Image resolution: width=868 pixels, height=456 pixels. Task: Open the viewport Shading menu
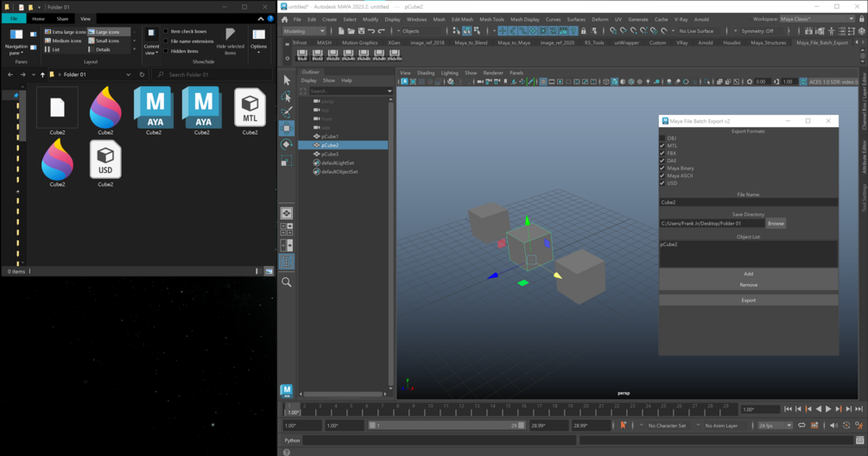click(x=426, y=73)
